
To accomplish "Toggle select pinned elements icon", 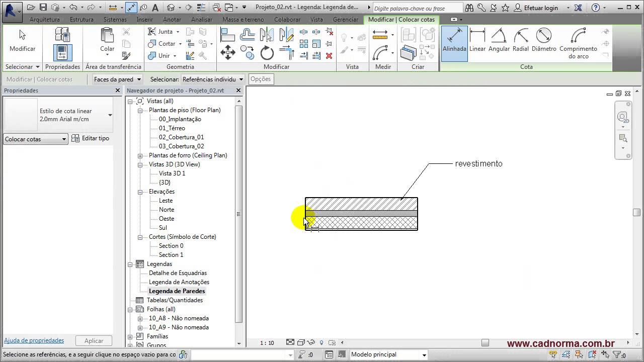I will pos(579,355).
